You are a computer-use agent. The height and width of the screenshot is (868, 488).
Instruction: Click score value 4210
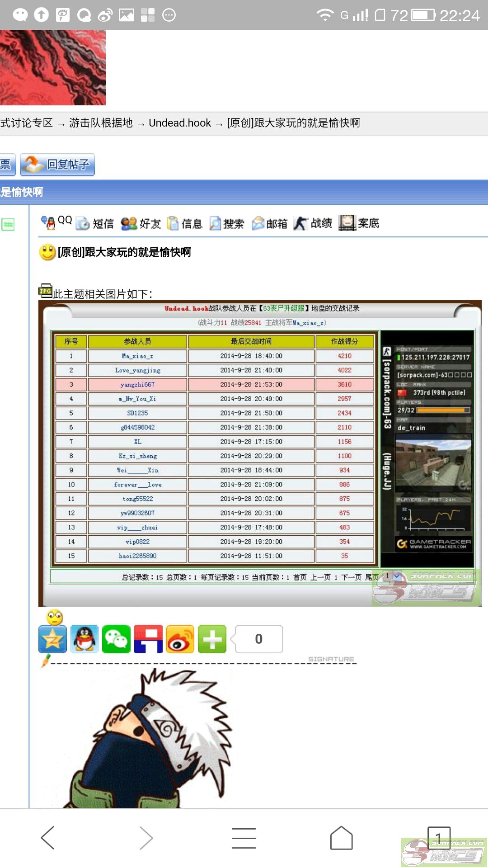tap(344, 356)
